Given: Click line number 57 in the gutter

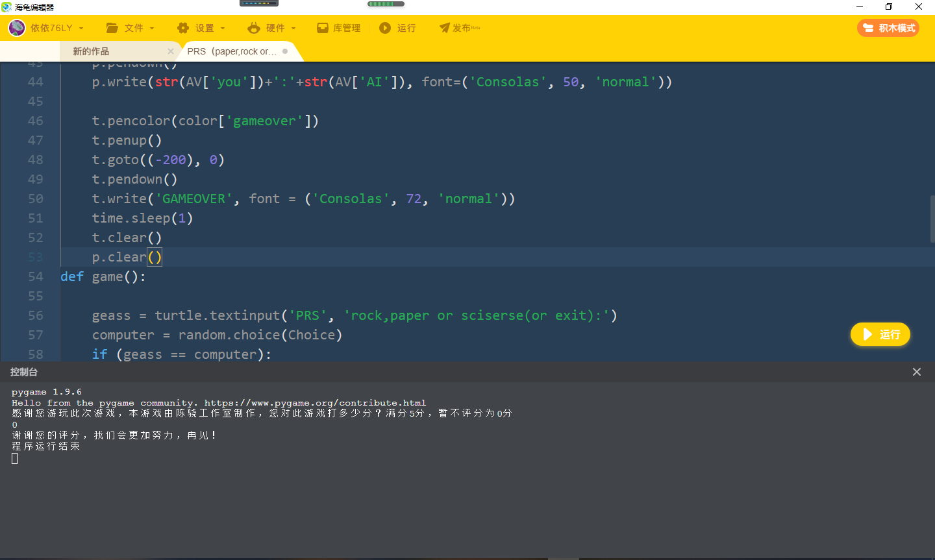Looking at the screenshot, I should click(36, 335).
